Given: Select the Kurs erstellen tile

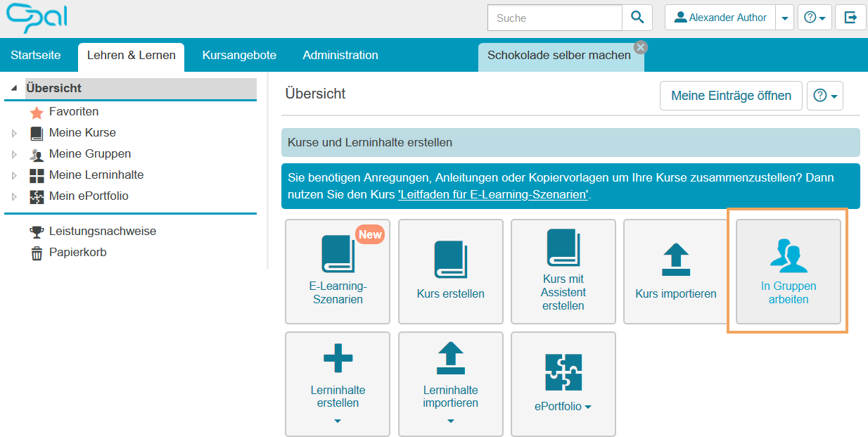Looking at the screenshot, I should coord(450,272).
